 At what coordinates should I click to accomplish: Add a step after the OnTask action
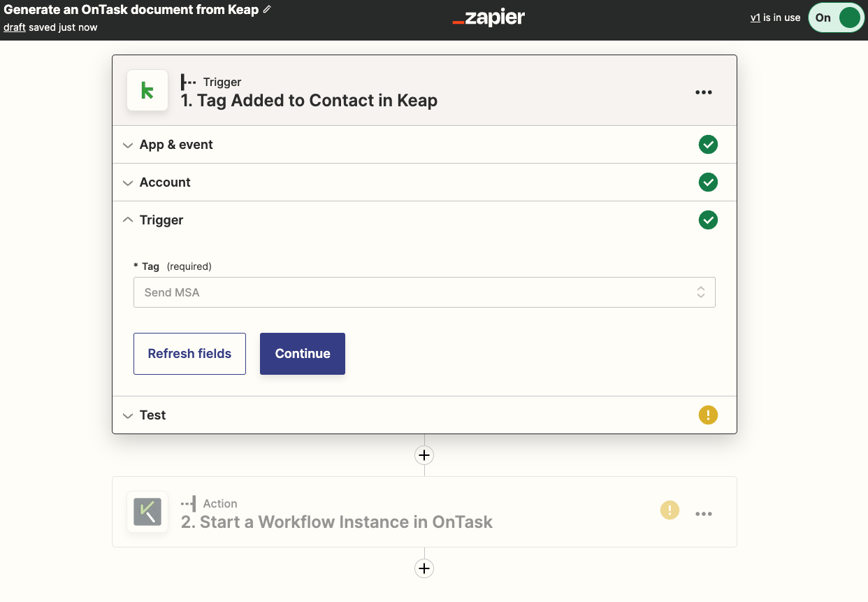tap(424, 568)
